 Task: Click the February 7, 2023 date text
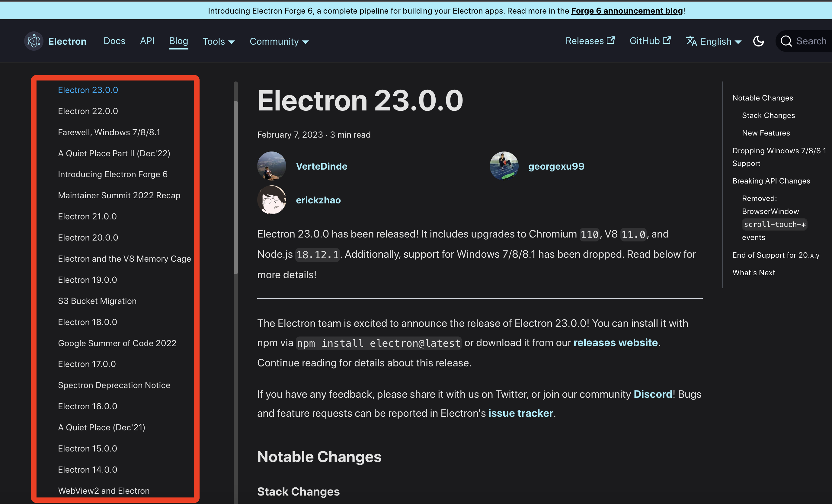(x=290, y=134)
